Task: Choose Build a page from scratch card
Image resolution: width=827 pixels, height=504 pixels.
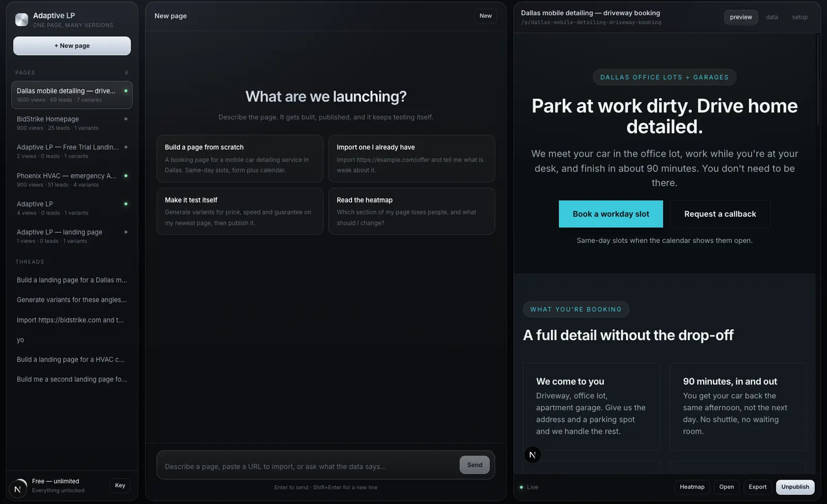Action: pos(240,159)
